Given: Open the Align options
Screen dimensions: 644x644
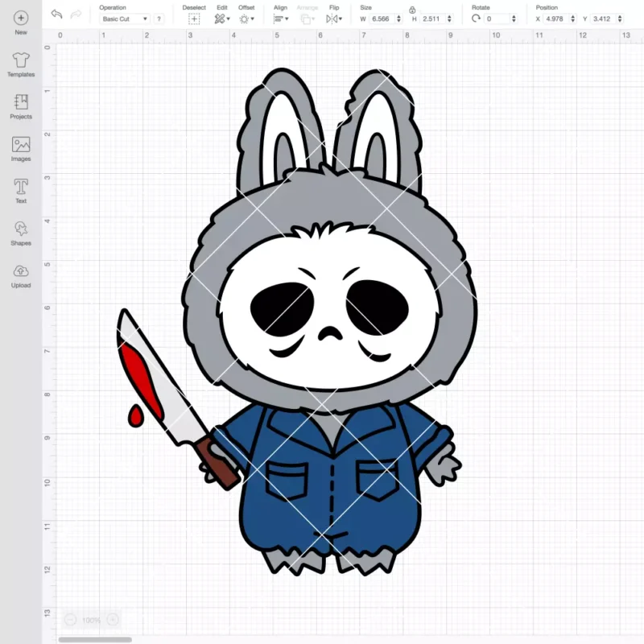Looking at the screenshot, I should 281,19.
